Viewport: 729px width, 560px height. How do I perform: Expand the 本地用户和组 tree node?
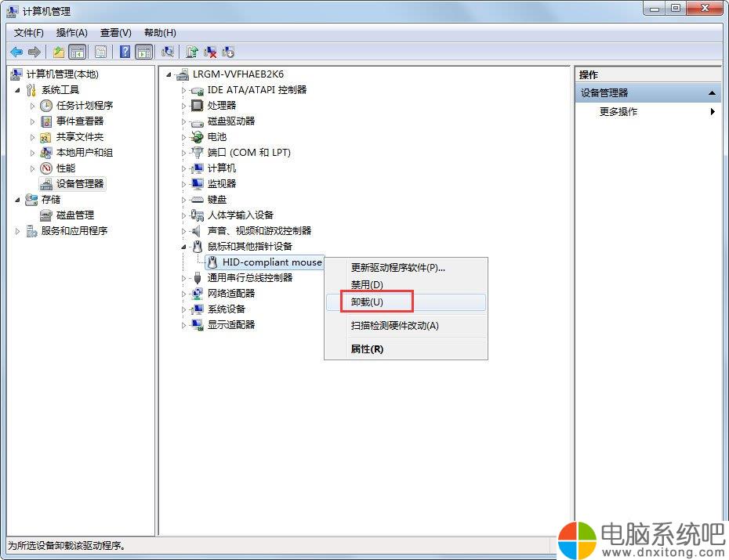coord(33,153)
